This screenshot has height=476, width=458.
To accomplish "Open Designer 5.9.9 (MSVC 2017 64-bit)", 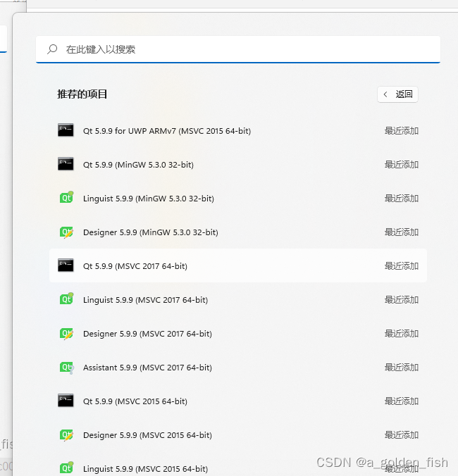I will 238,334.
